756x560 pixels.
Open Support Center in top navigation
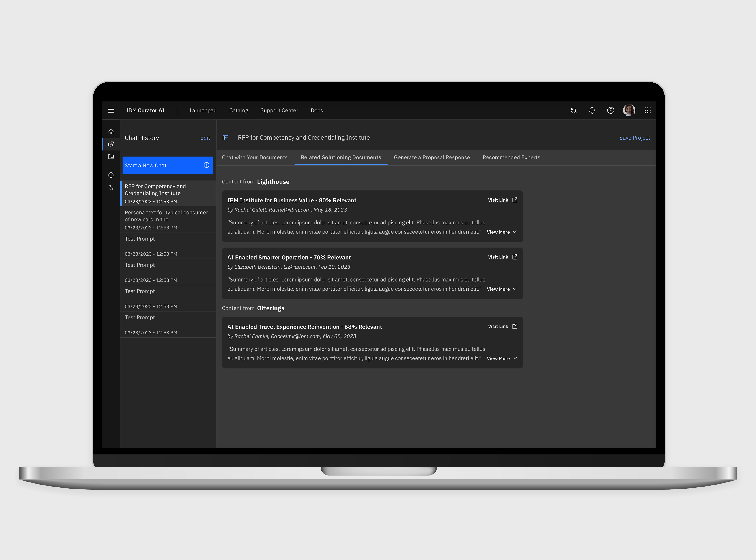(279, 110)
